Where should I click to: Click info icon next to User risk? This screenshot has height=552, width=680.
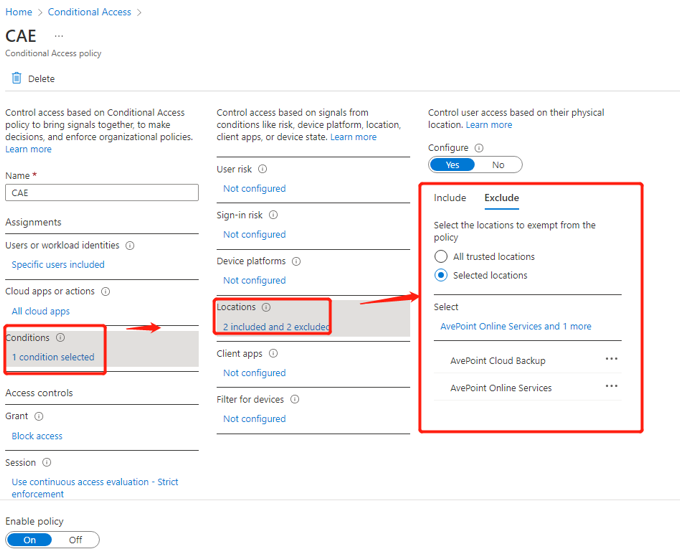[263, 169]
